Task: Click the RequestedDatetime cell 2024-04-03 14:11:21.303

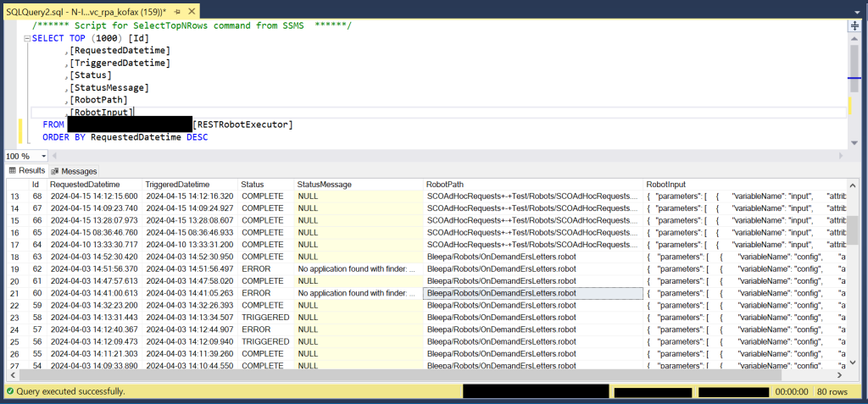Action: [95, 354]
